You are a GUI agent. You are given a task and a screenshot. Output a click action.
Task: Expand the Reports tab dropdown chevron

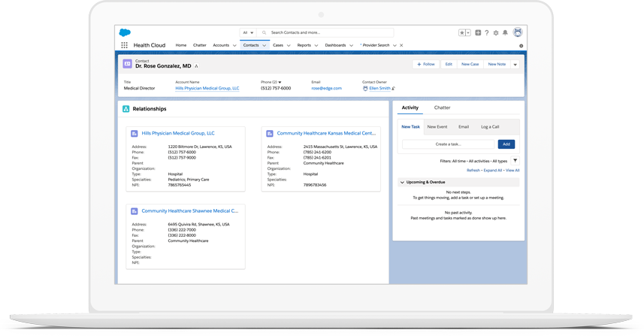316,46
